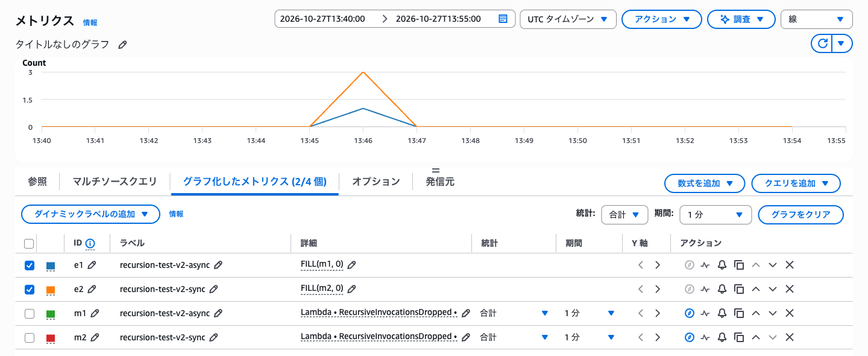Expand the 数式を追加 dropdown

coord(705,183)
